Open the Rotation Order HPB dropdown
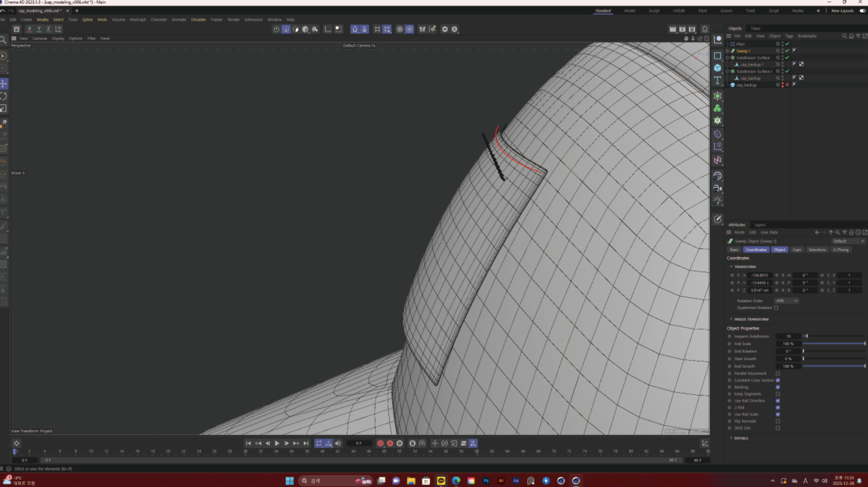This screenshot has height=487, width=868. click(x=786, y=301)
